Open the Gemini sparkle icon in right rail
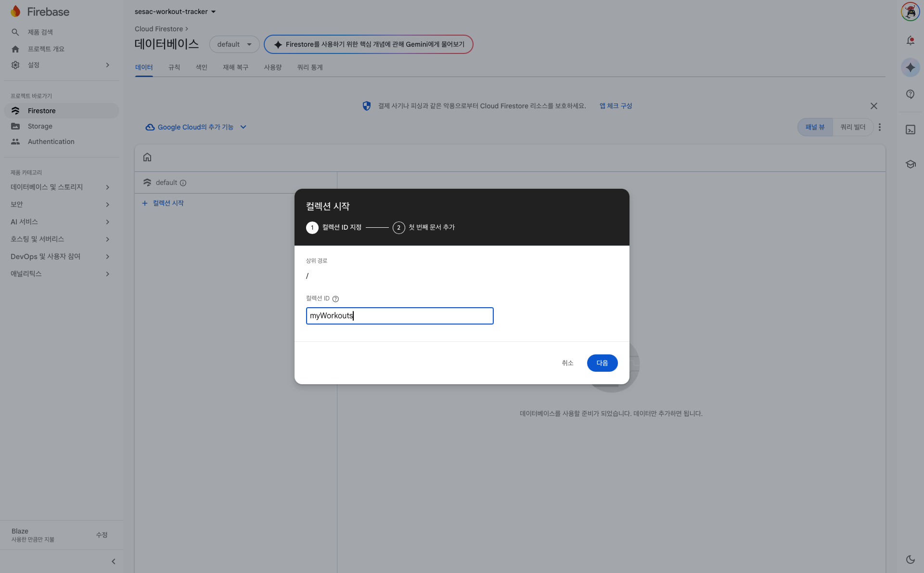 click(910, 67)
